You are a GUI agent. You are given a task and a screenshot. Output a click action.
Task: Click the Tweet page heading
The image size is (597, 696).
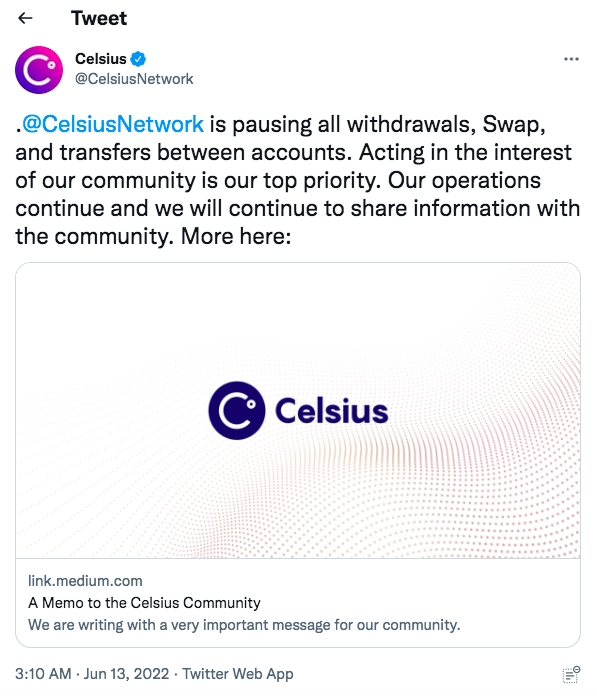coord(99,18)
